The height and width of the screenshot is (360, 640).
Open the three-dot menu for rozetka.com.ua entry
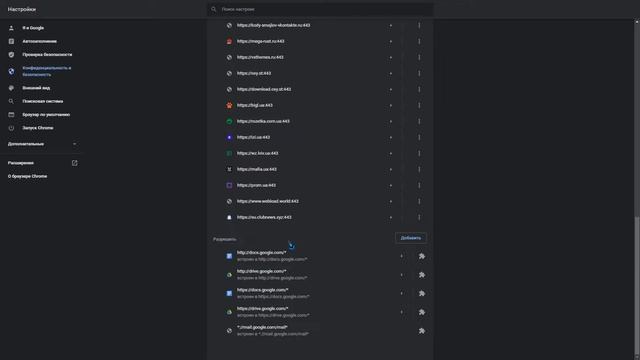click(419, 121)
